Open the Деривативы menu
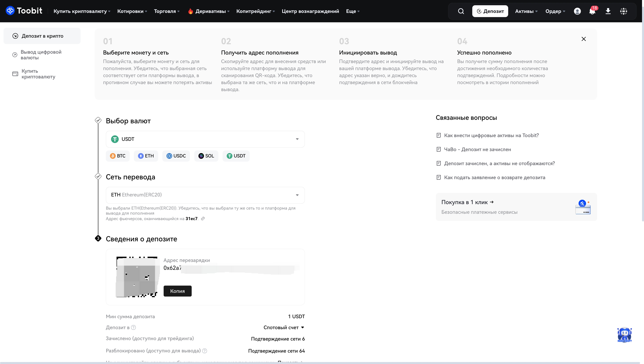 pyautogui.click(x=209, y=11)
